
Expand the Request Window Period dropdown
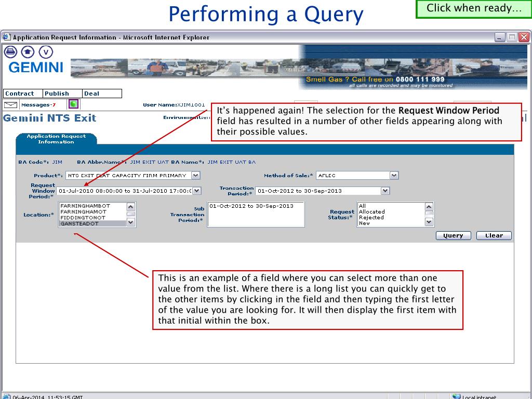pos(197,191)
